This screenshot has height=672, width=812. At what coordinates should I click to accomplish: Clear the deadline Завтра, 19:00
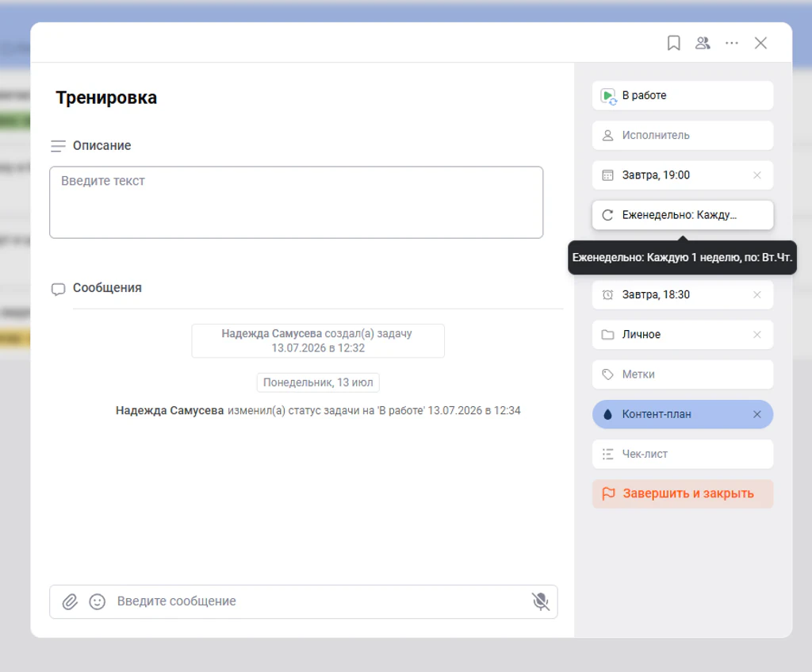[x=757, y=175]
